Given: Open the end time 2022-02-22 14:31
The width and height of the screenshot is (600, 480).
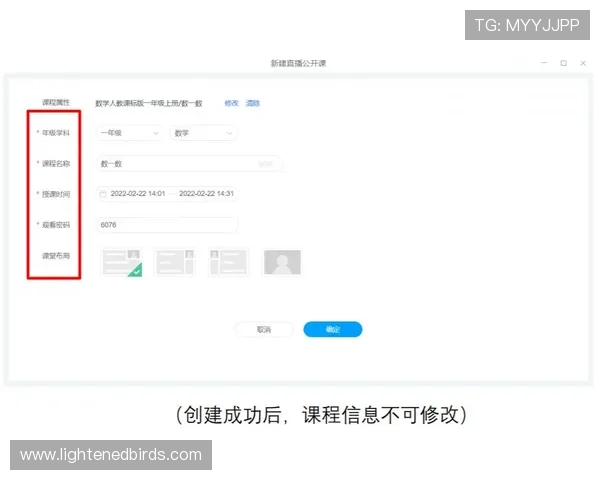Looking at the screenshot, I should [206, 194].
